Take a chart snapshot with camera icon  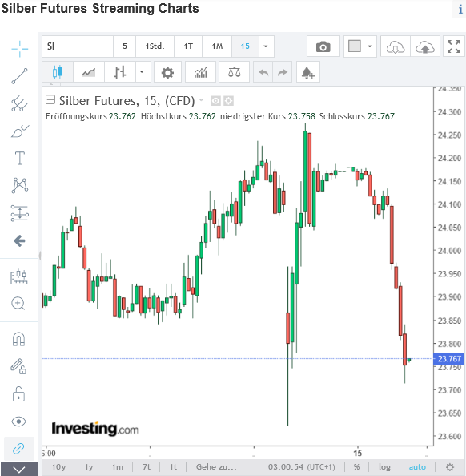[323, 46]
